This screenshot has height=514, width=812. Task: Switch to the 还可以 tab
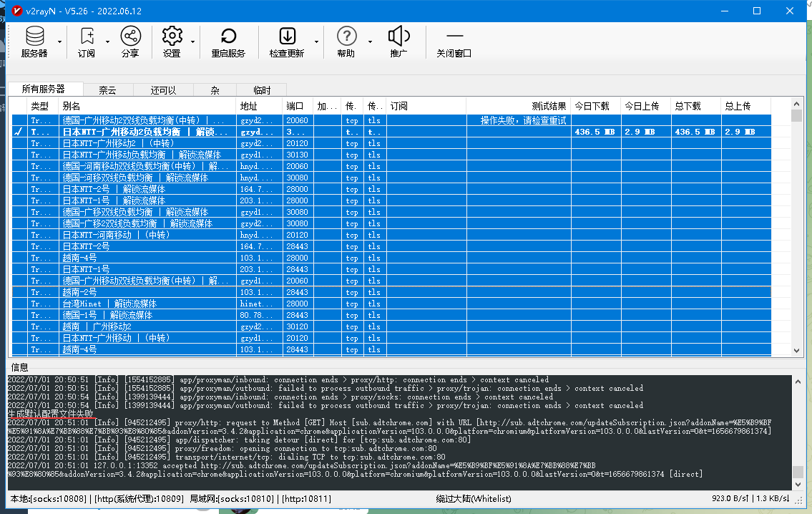[164, 90]
